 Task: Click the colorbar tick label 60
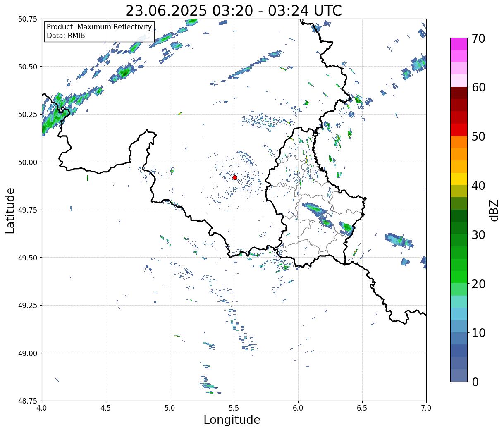tap(478, 87)
